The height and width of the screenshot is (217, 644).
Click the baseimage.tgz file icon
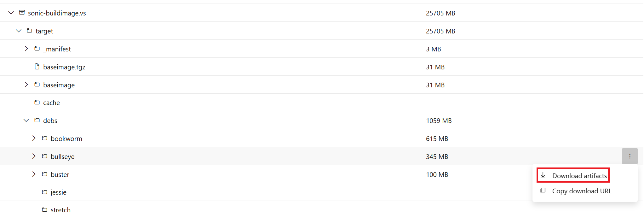(37, 67)
